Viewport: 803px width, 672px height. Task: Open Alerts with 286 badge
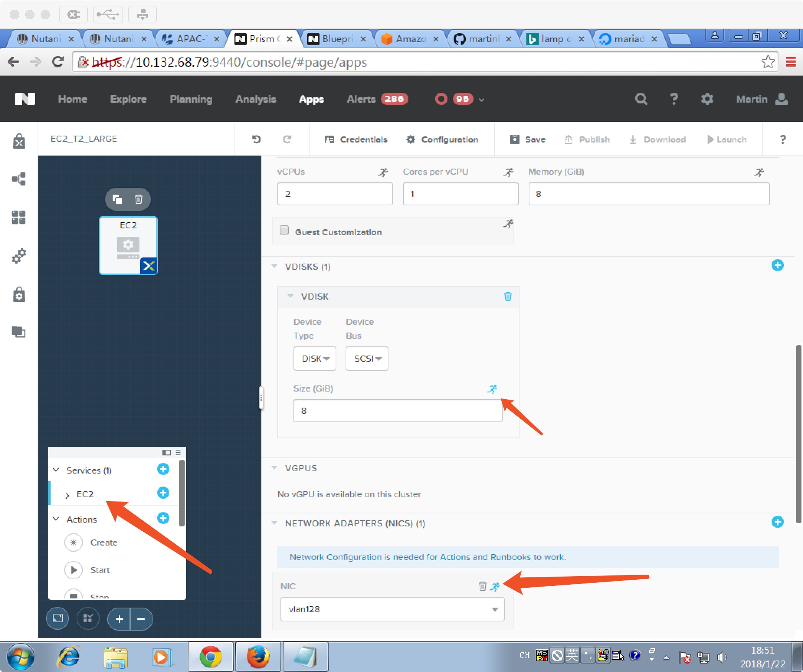(377, 99)
